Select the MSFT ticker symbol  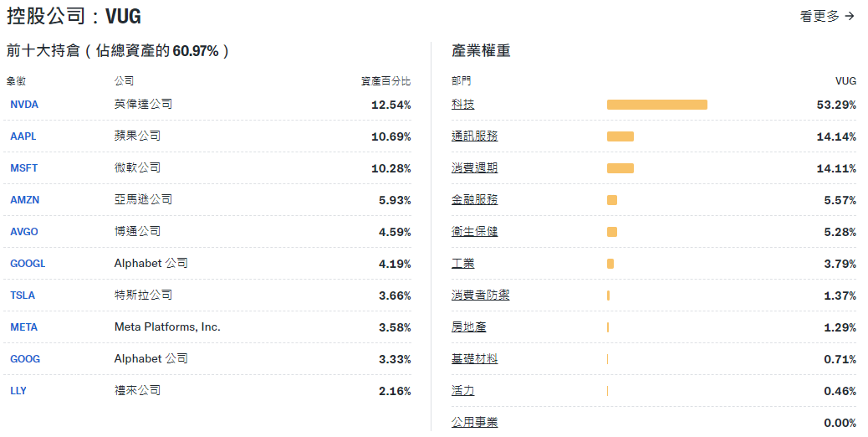pyautogui.click(x=24, y=168)
